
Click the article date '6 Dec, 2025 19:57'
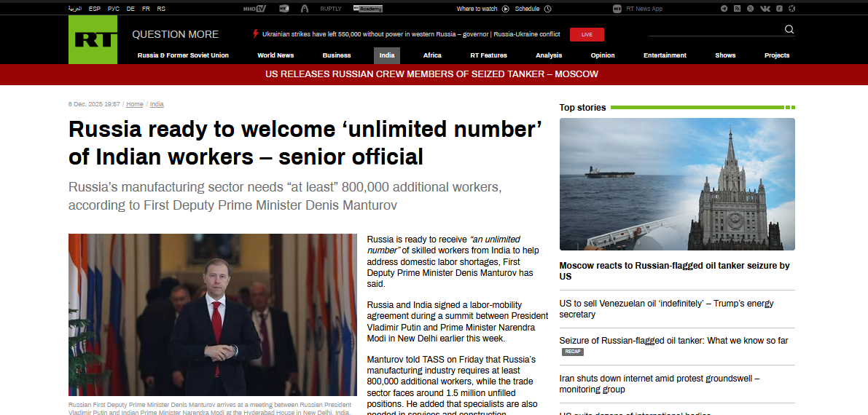(94, 104)
